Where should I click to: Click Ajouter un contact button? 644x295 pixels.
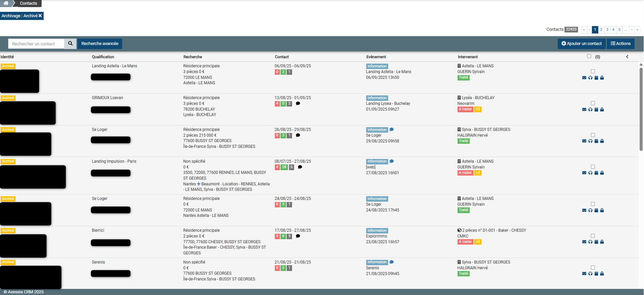coord(581,44)
